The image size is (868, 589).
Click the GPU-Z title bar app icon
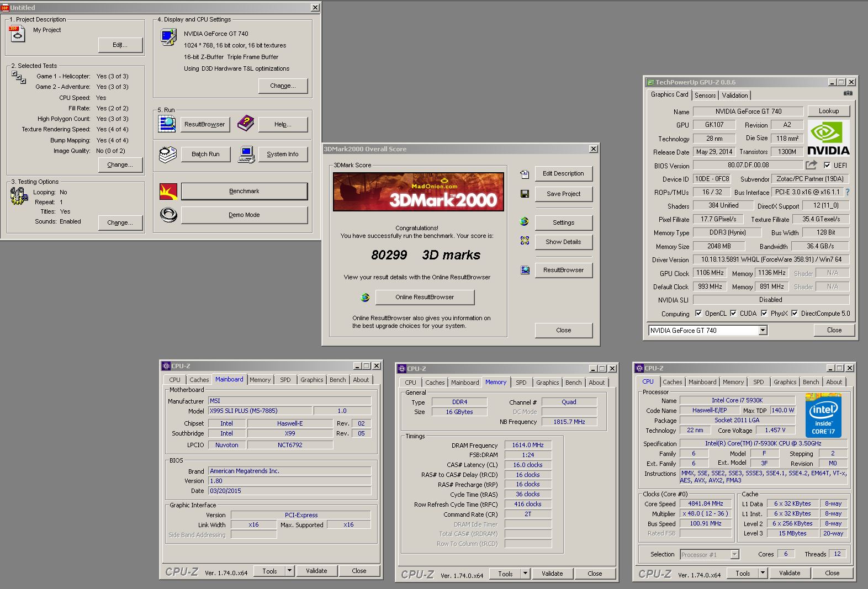pos(650,82)
